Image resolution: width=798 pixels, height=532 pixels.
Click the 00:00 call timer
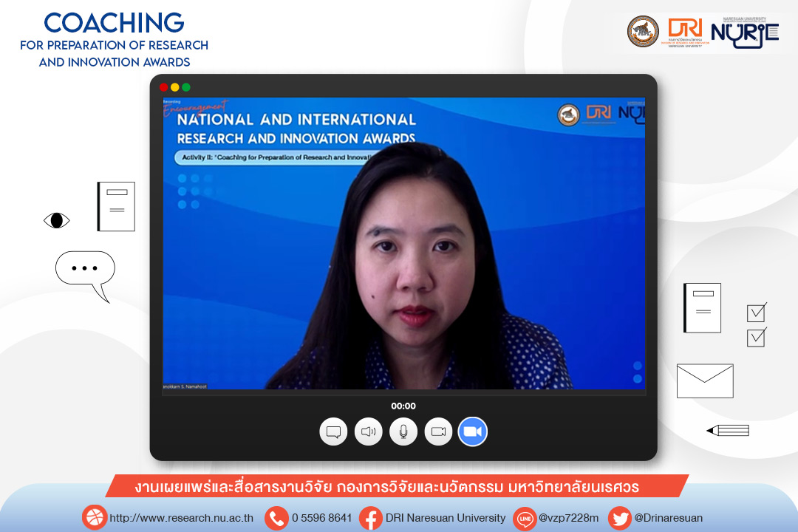click(x=403, y=406)
